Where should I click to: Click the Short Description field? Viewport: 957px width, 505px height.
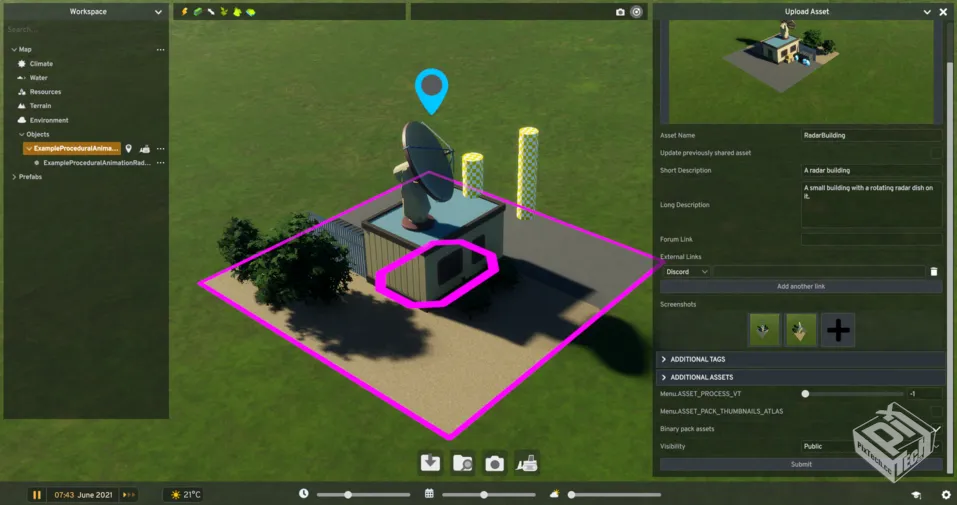tap(872, 170)
